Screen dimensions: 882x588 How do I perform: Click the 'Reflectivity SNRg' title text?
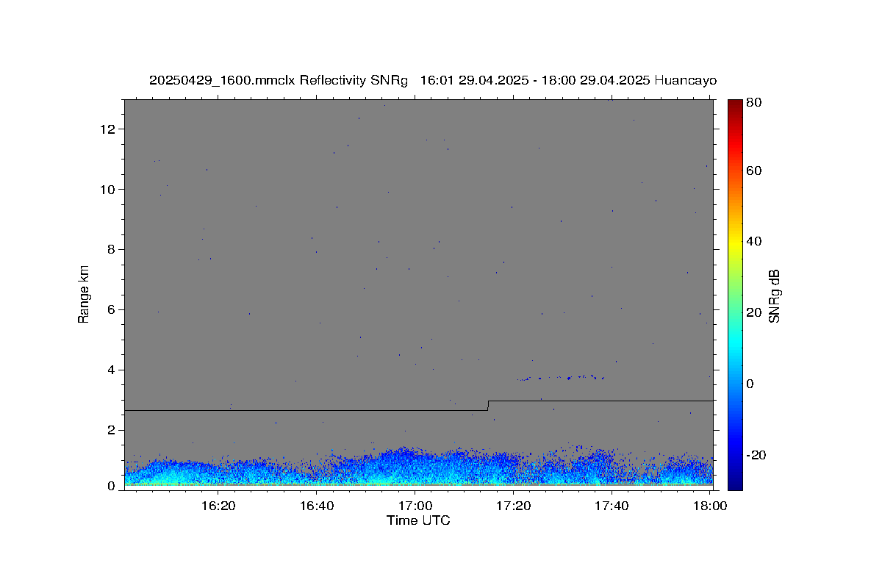click(353, 80)
